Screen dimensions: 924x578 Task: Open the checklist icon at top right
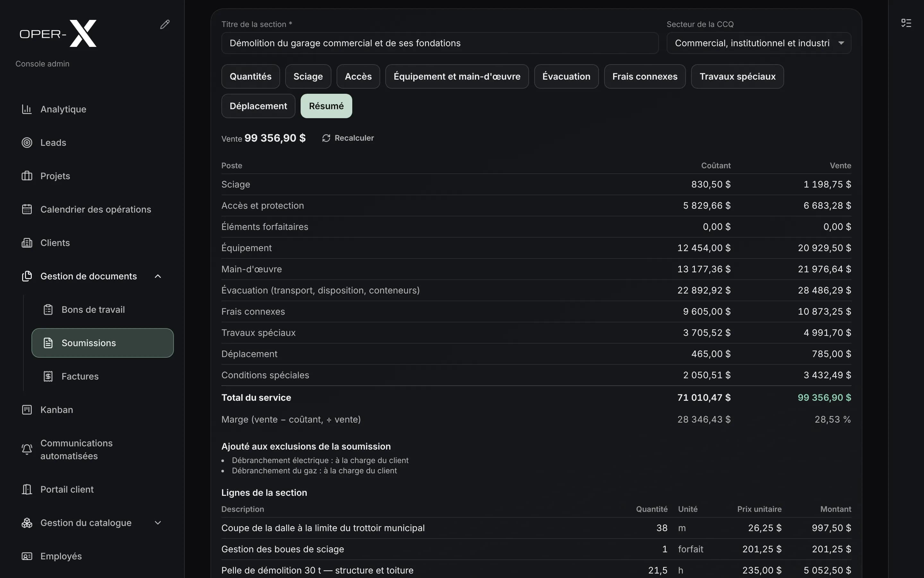click(x=906, y=23)
